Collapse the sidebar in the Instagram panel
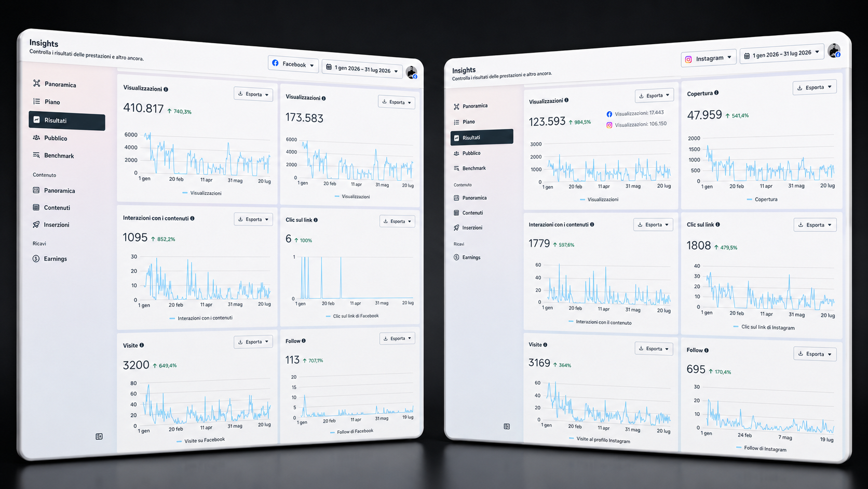 pyautogui.click(x=507, y=426)
